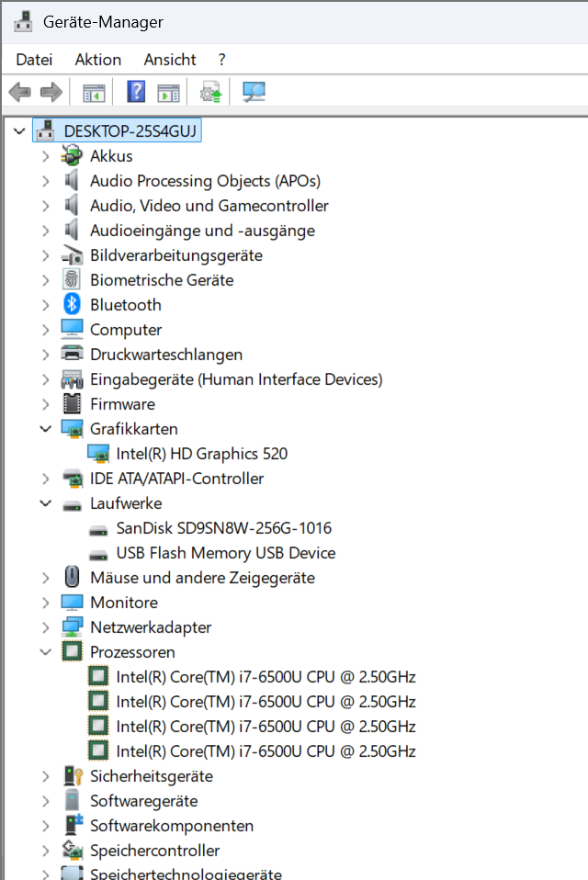This screenshot has width=588, height=880.
Task: Click the blue Help question mark toolbar icon
Action: pos(136,92)
